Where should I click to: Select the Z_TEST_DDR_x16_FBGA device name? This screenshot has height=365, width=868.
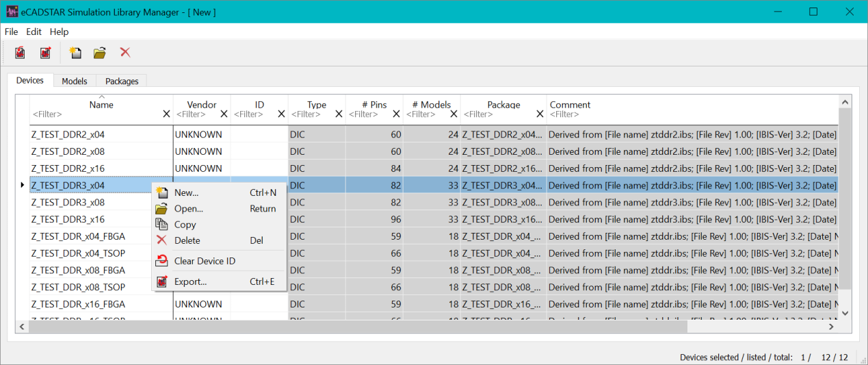[78, 304]
